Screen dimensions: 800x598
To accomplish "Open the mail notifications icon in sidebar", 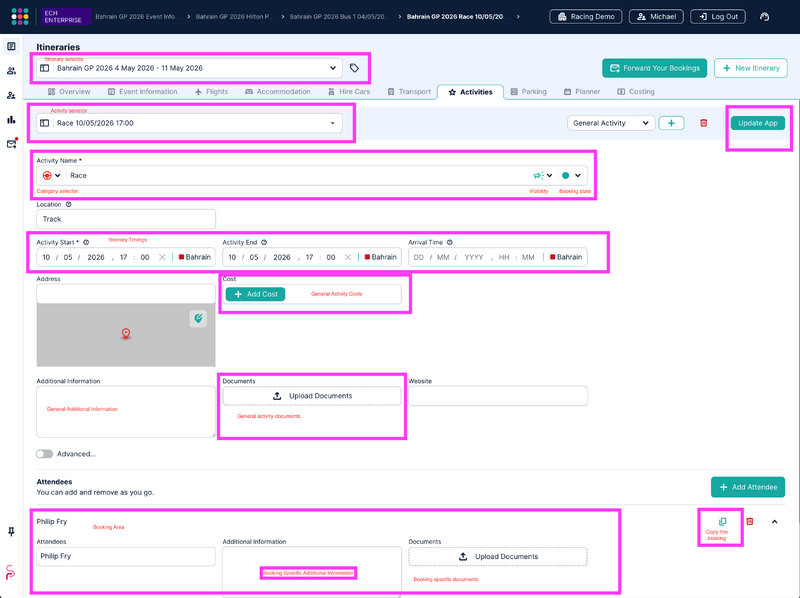I will pos(11,144).
